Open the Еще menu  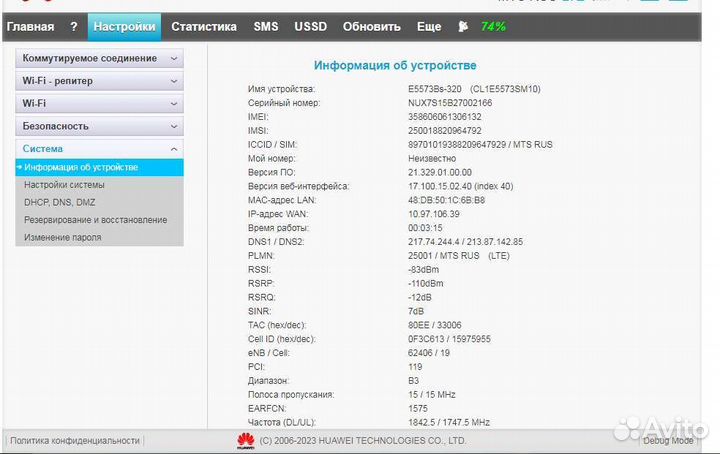click(x=429, y=27)
